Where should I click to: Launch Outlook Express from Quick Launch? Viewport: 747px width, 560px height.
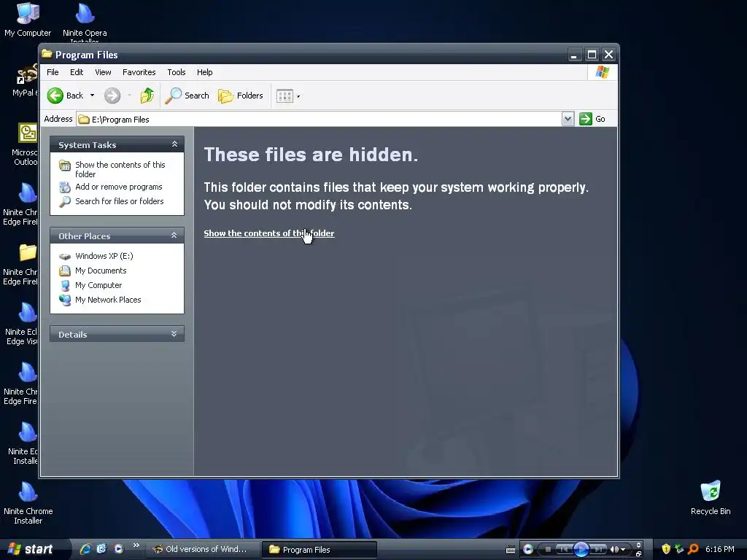coord(102,549)
